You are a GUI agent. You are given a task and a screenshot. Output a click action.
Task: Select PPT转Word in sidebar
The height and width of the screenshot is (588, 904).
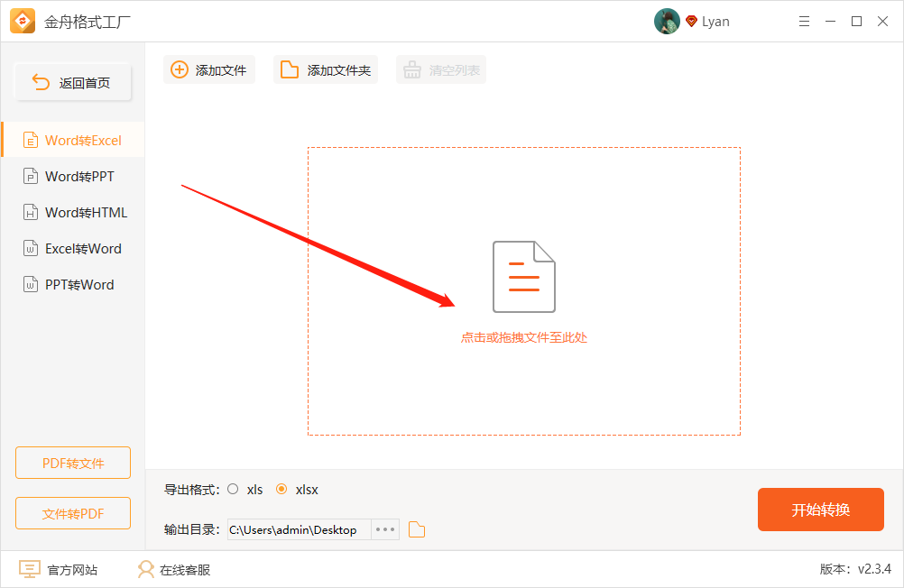(x=73, y=284)
